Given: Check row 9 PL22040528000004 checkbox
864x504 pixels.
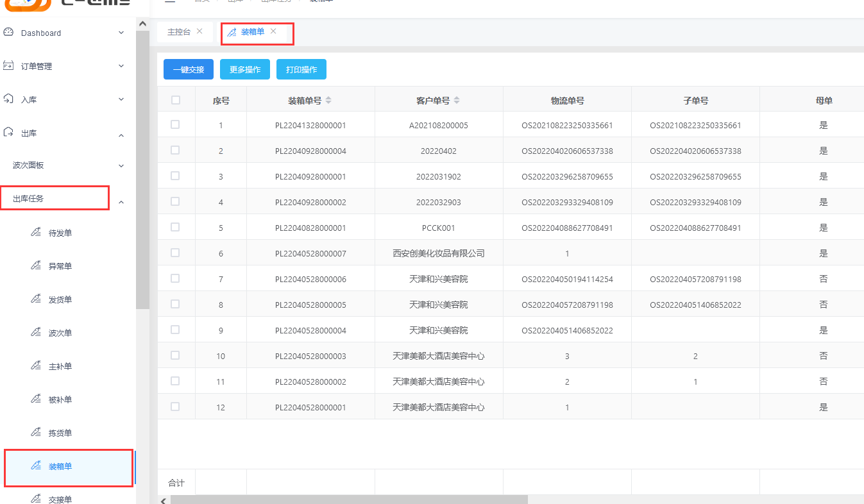Looking at the screenshot, I should click(175, 330).
